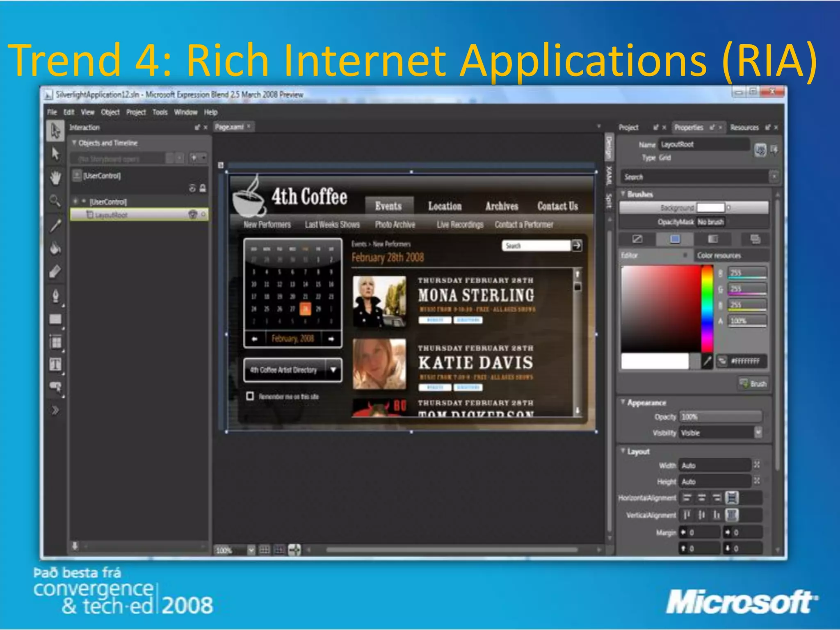Click the Brush conversion button
The width and height of the screenshot is (840, 630).
[754, 383]
